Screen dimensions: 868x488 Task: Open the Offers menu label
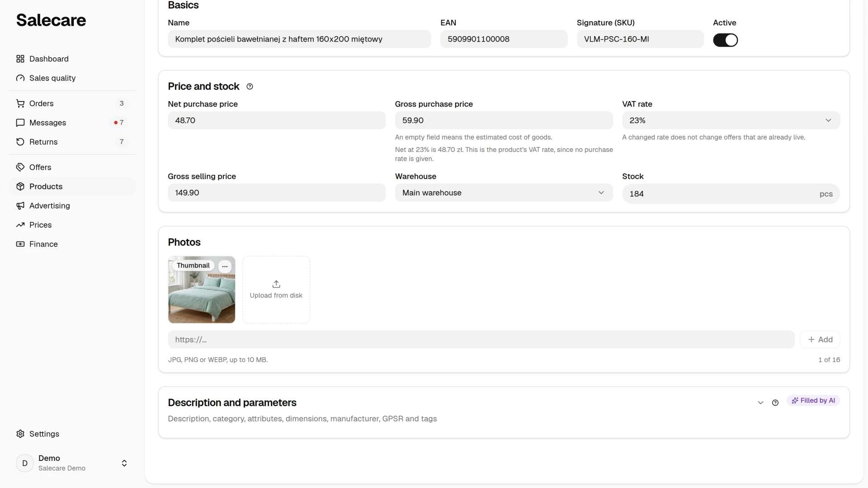coord(40,167)
